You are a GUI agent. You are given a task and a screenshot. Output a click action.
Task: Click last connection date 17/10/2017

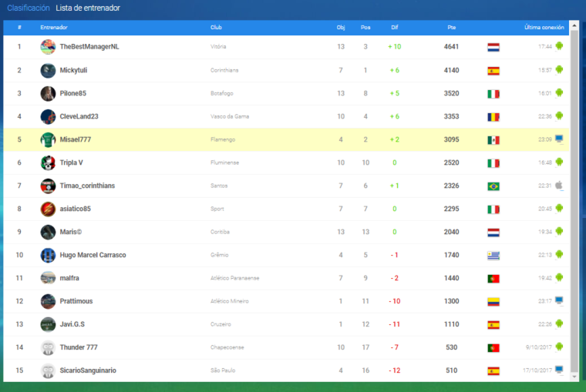click(x=537, y=370)
